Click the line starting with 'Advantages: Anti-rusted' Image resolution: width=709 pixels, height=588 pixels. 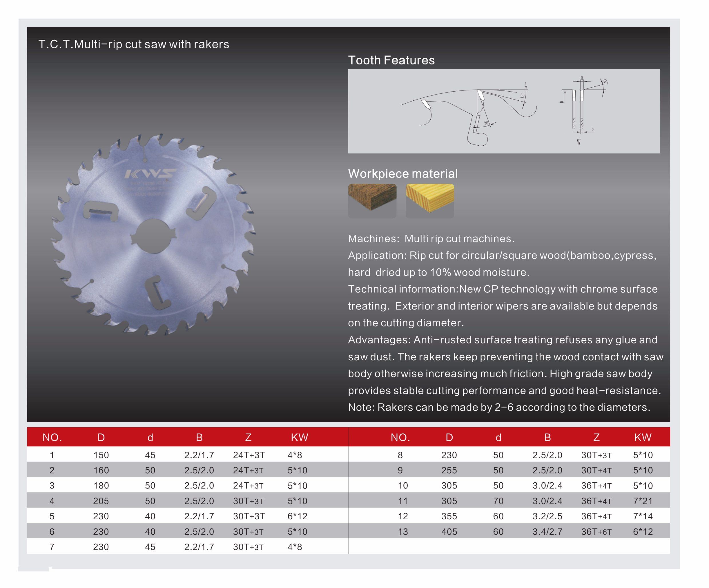(503, 340)
